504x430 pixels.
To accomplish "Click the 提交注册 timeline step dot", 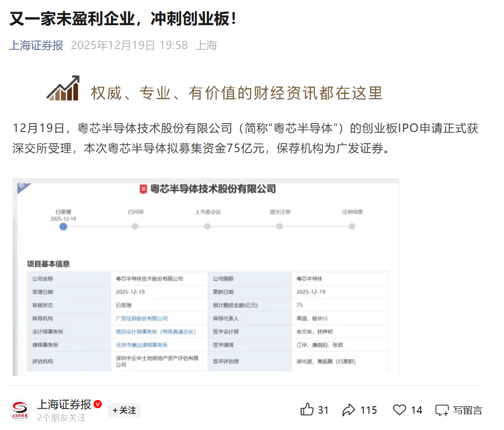I will pos(280,226).
